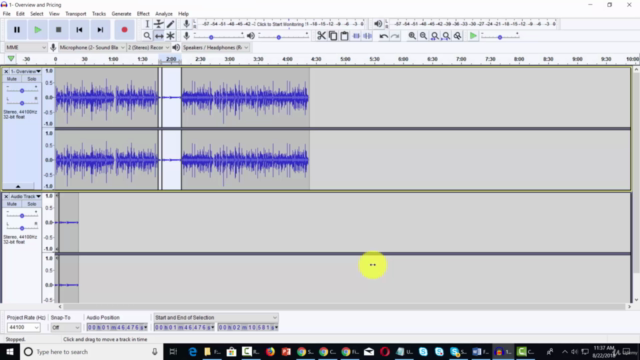This screenshot has height=360, width=640.
Task: Zoom Out on the waveform
Action: [423, 36]
